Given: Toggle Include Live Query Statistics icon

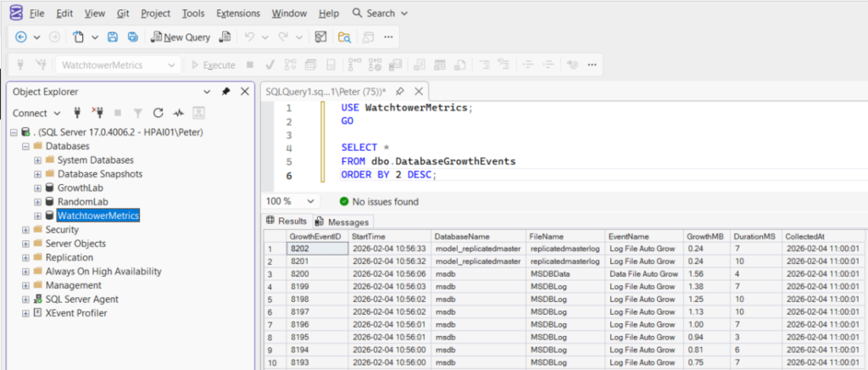Looking at the screenshot, I should (376, 64).
